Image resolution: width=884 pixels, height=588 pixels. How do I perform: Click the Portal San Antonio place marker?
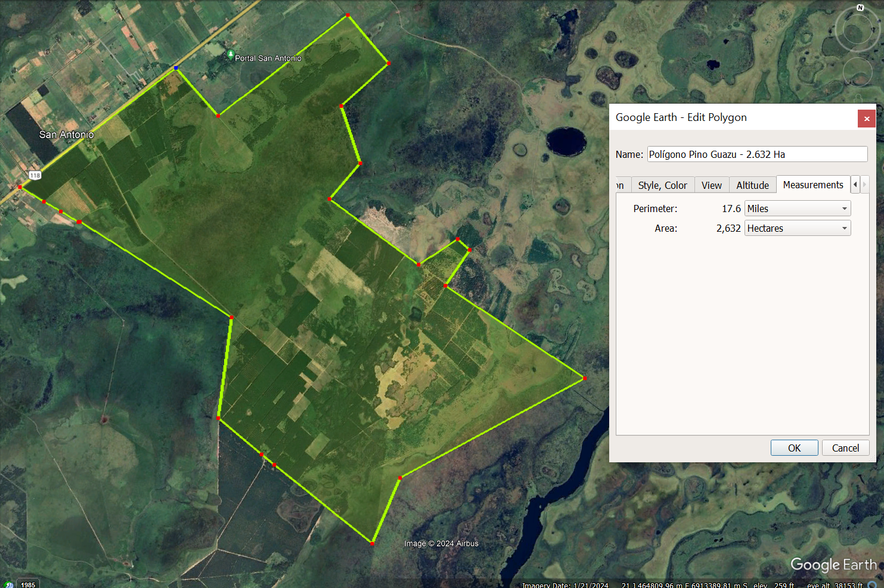231,55
